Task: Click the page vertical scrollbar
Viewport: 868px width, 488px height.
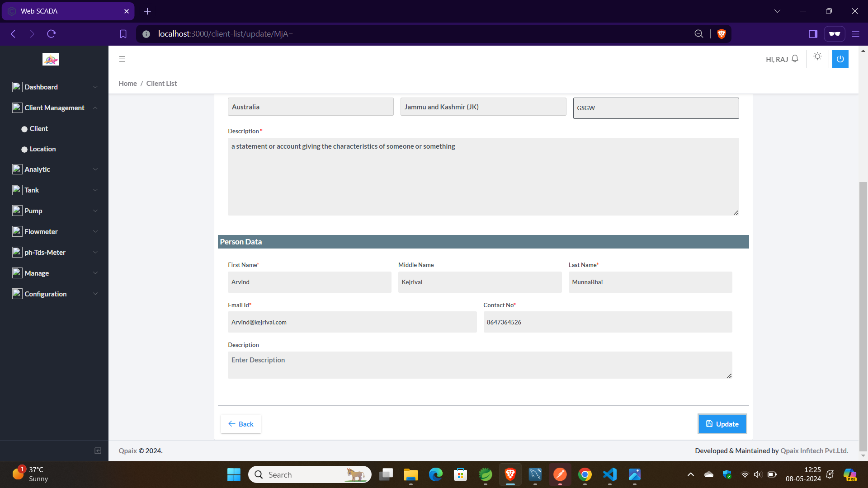Action: coord(863,316)
